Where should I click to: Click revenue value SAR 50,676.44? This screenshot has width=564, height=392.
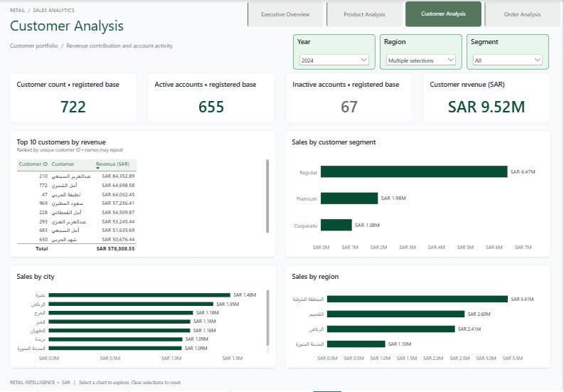pos(118,239)
